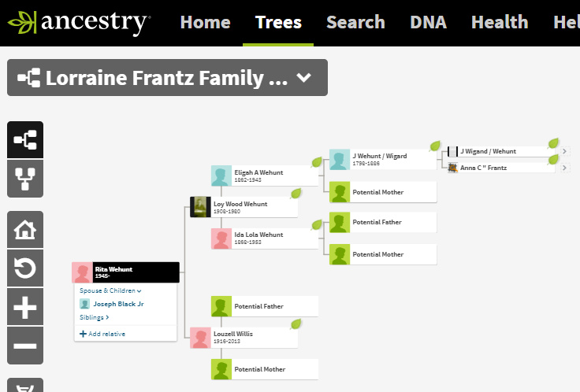Image resolution: width=580 pixels, height=392 pixels.
Task: Expand ancestors of J Wigand / Wehunt
Action: [564, 151]
